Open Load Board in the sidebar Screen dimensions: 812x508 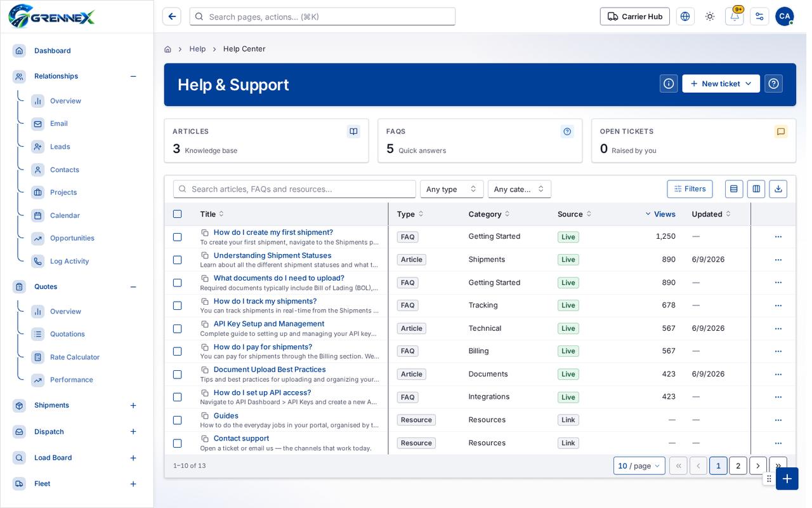pyautogui.click(x=53, y=458)
